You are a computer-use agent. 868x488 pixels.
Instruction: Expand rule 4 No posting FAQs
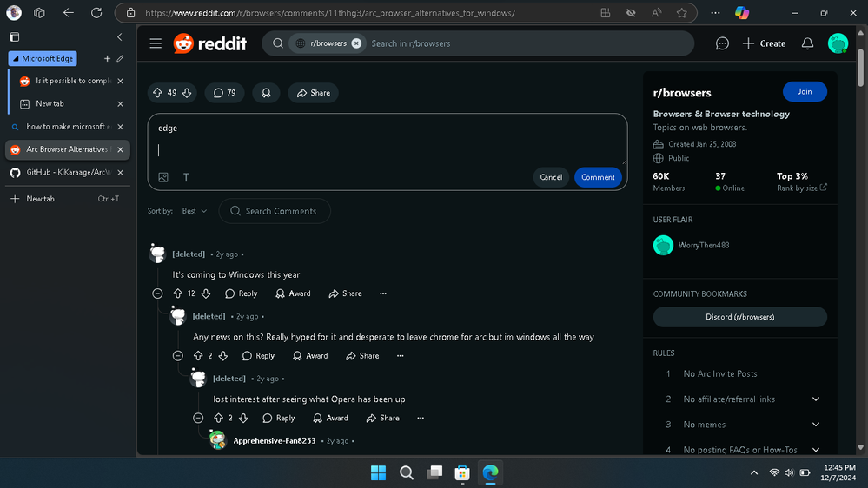815,450
